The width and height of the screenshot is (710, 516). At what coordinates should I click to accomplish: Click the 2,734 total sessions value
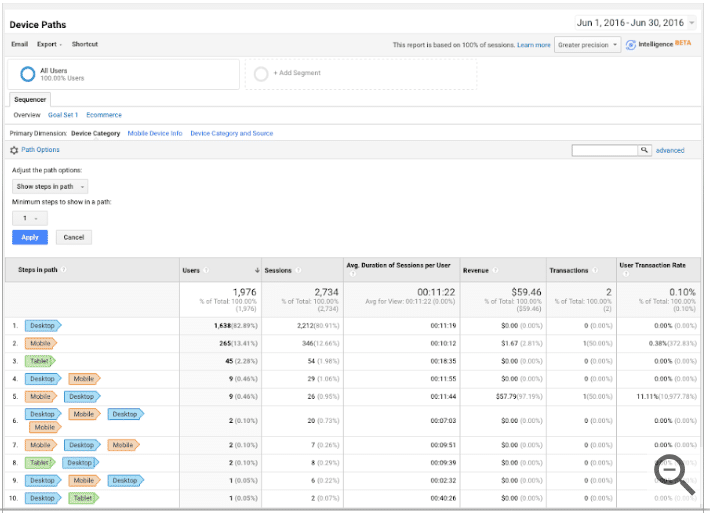coord(326,292)
